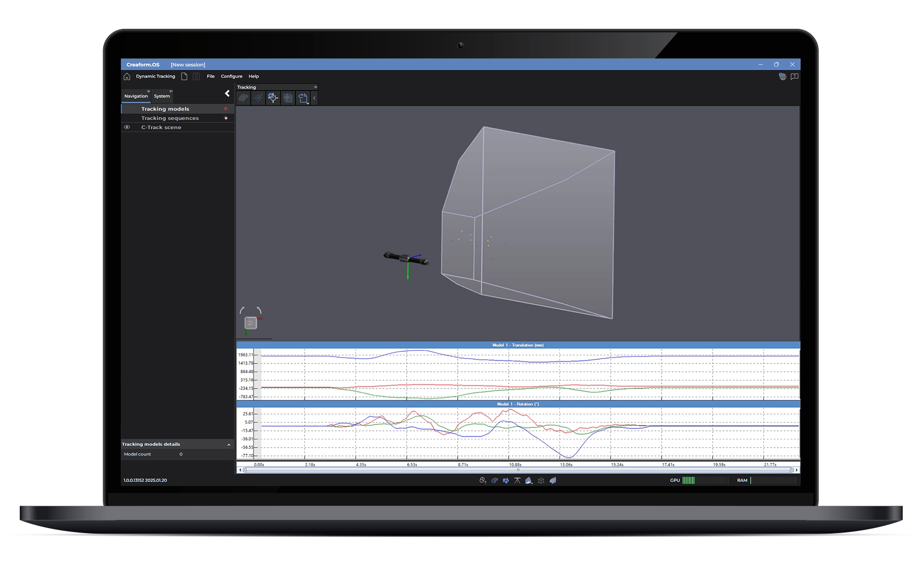Click the Home icon in the menu bar
924x570 pixels.
pos(127,76)
